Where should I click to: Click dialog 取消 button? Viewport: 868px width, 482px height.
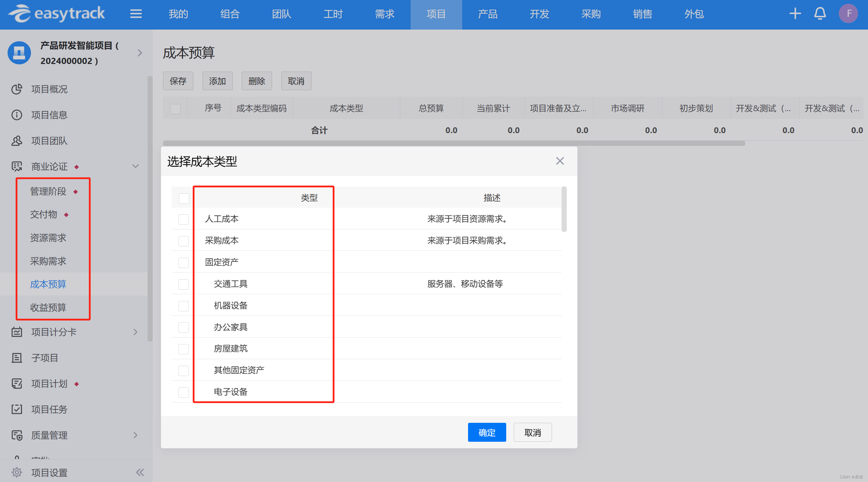click(x=533, y=432)
